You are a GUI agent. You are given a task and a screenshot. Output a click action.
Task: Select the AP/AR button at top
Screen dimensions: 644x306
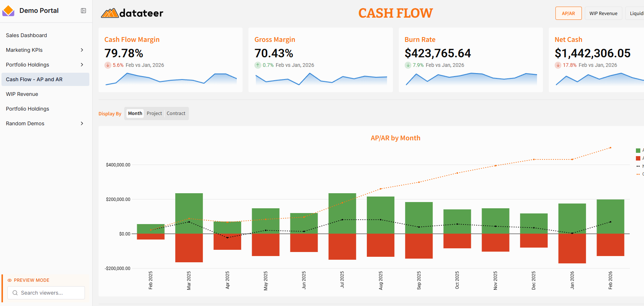click(x=568, y=13)
